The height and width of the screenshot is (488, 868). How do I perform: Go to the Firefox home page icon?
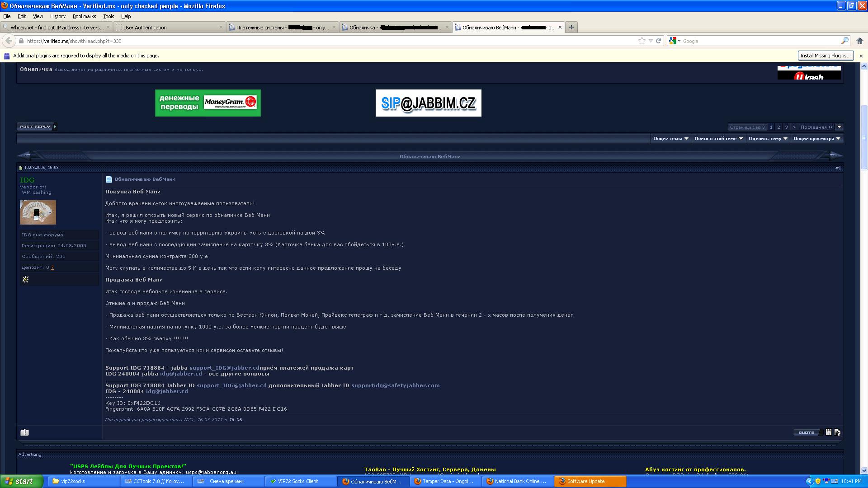860,41
